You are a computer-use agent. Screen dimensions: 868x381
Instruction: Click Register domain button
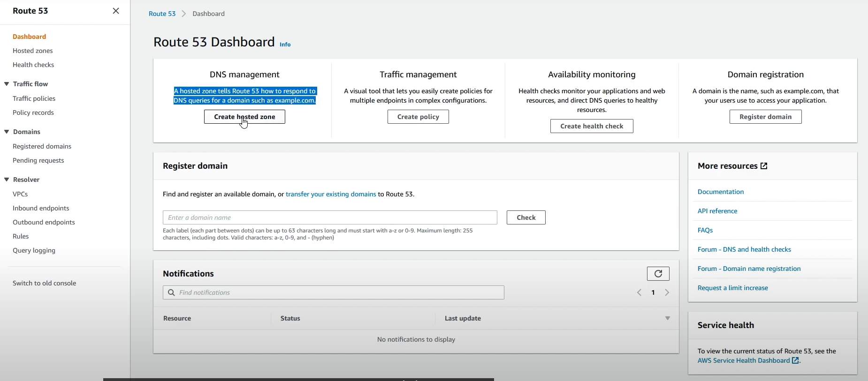[x=765, y=117]
